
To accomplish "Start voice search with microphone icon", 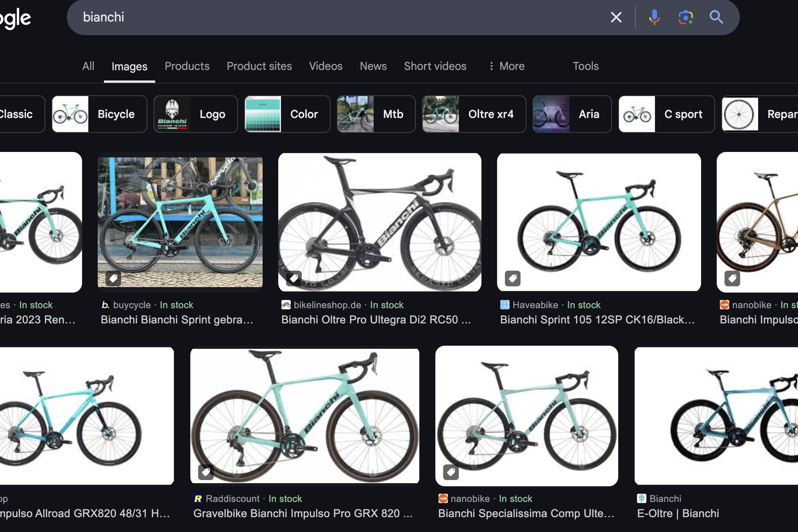I will point(654,17).
